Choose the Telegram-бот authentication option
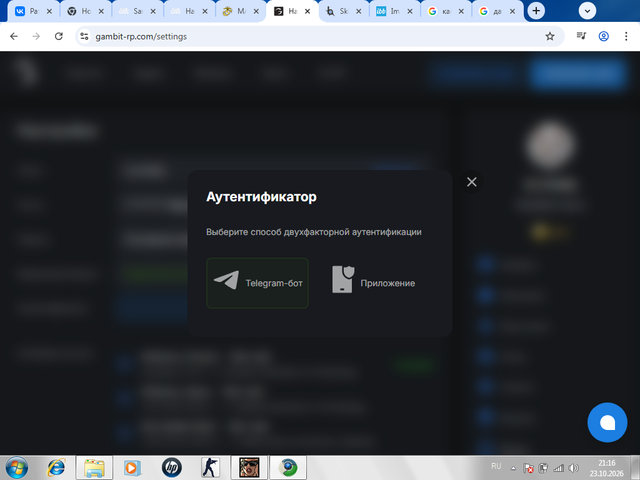The image size is (640, 480). [x=257, y=283]
